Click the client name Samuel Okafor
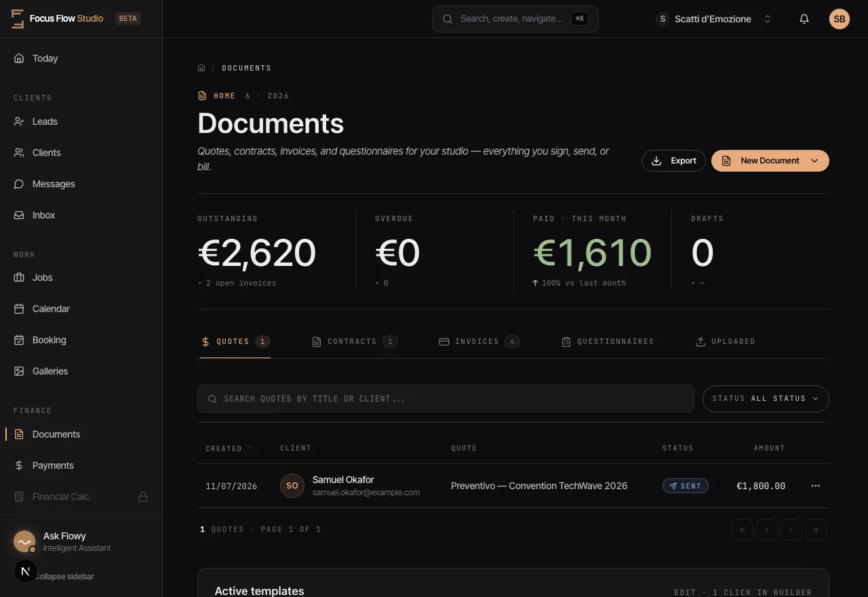This screenshot has width=868, height=597. coord(343,480)
